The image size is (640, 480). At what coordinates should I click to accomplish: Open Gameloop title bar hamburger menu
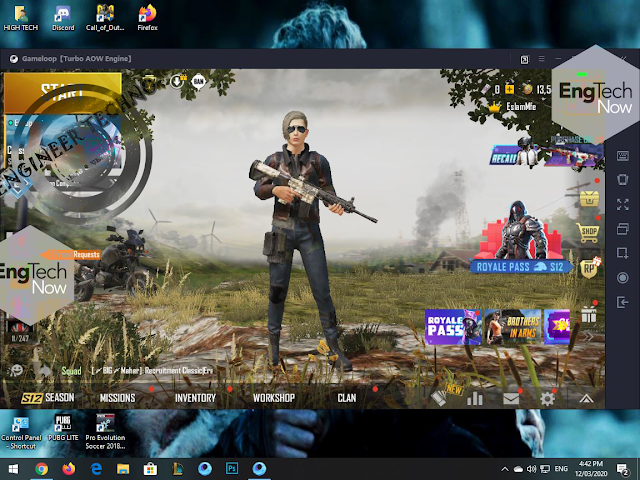[542, 59]
